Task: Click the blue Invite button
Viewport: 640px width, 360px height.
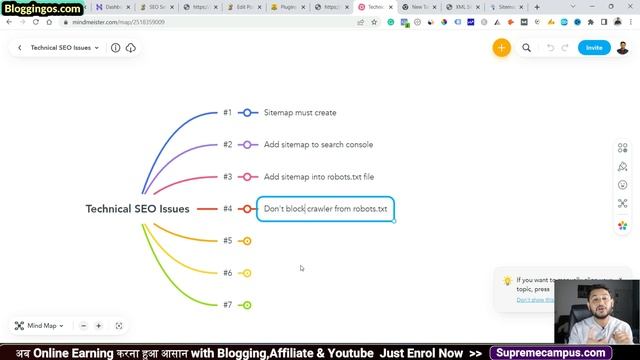Action: coord(594,48)
